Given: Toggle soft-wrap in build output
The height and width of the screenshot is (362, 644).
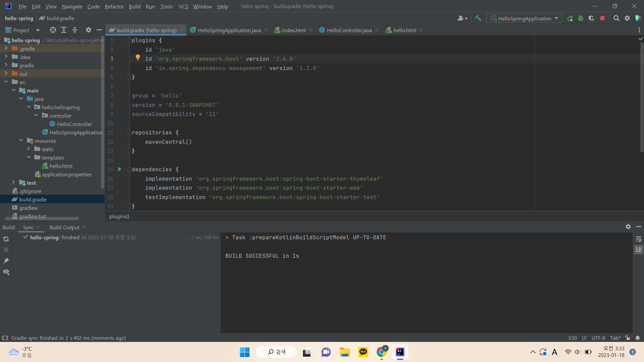Looking at the screenshot, I should tap(639, 239).
